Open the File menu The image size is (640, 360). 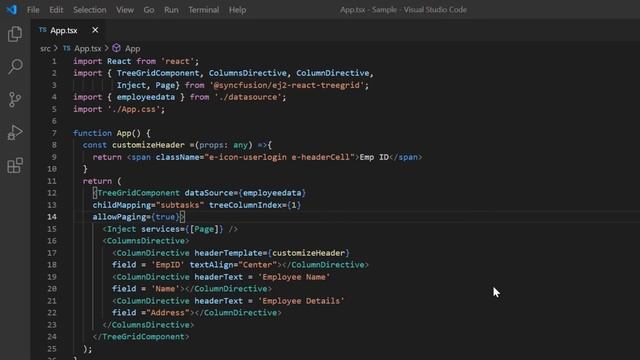pyautogui.click(x=33, y=10)
